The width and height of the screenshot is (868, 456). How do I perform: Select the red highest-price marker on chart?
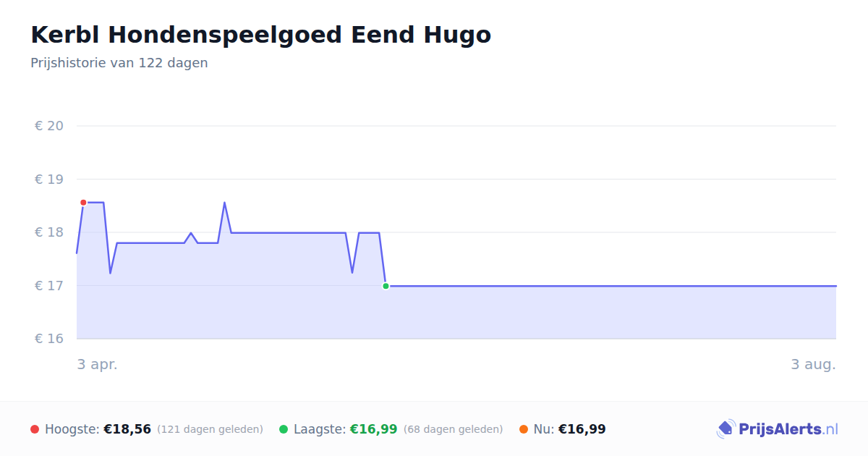[83, 203]
